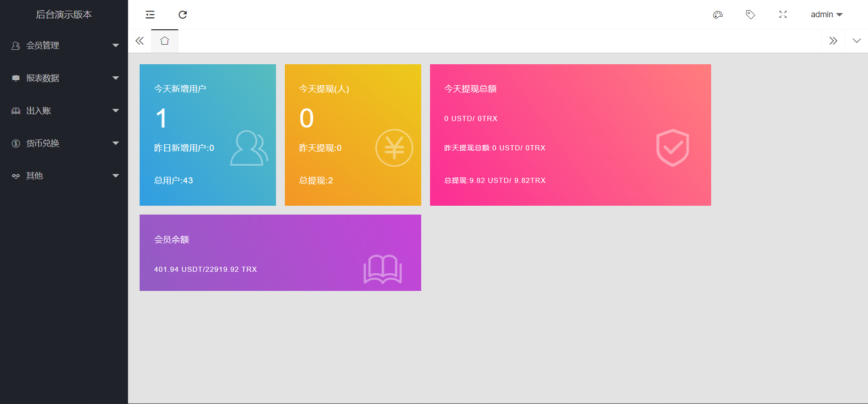Click the 会员余额 card title
Viewport: 868px width, 404px height.
pos(172,240)
